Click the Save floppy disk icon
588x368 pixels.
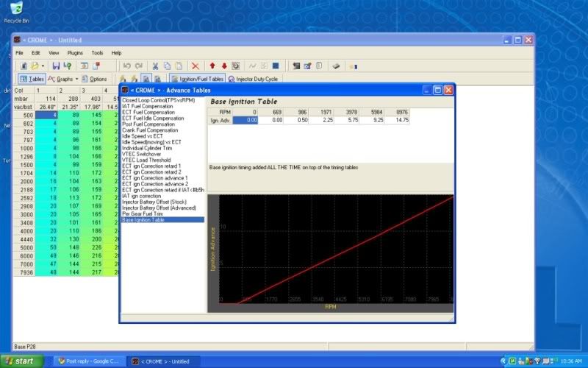pos(56,66)
